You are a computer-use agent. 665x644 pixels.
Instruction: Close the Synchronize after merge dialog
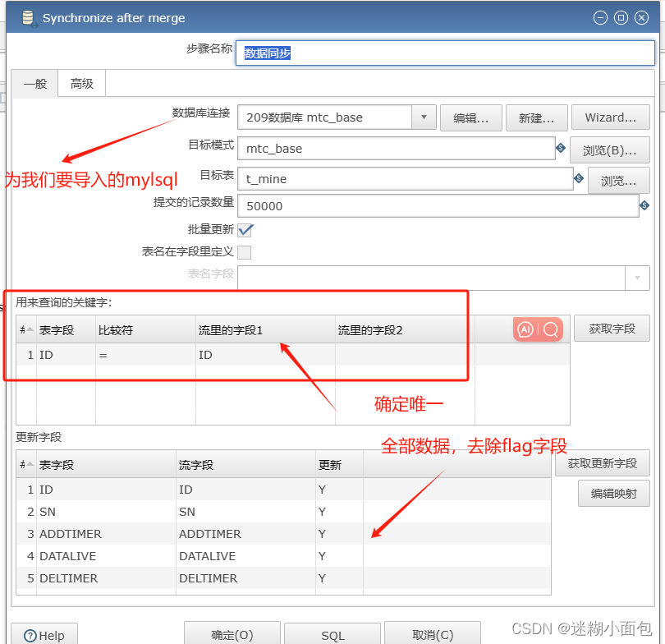click(641, 18)
